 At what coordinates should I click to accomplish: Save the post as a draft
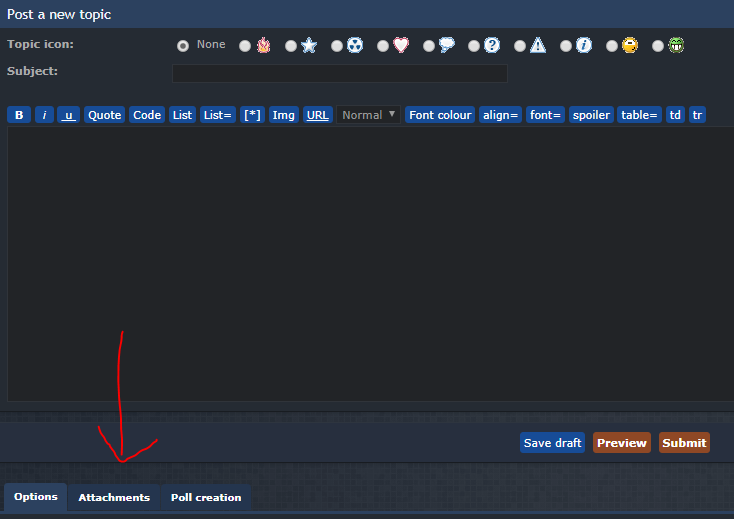pyautogui.click(x=552, y=443)
